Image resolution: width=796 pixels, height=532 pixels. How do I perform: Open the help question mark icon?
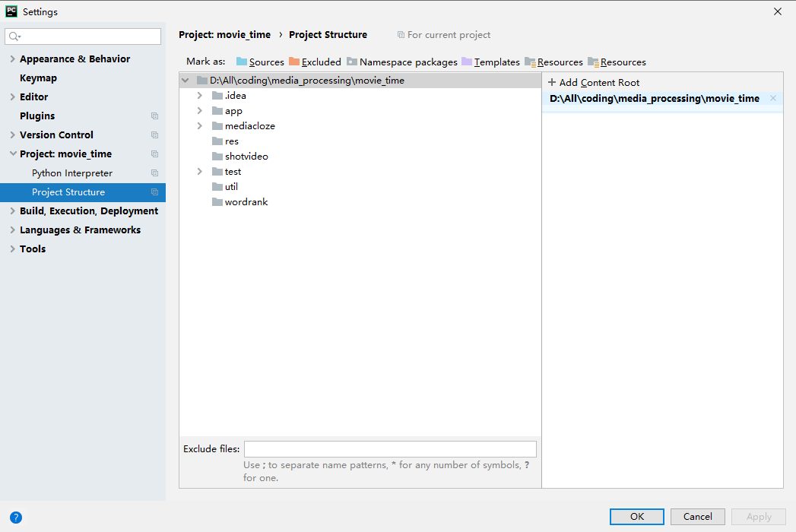click(16, 518)
